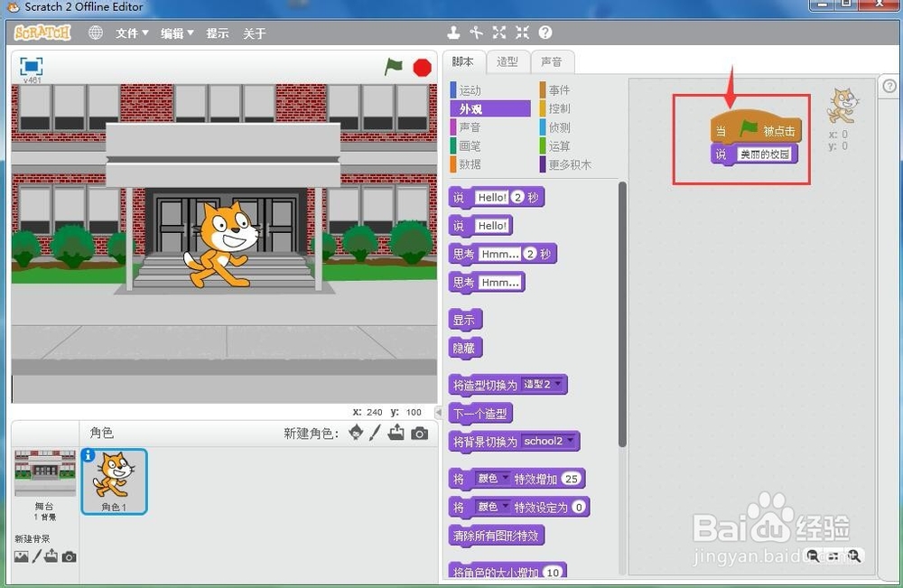Select the Grow sprite tool

[499, 33]
